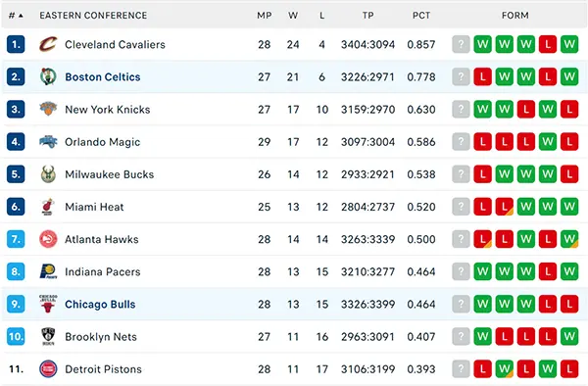This screenshot has width=588, height=386.
Task: Click the Atlanta Hawks team logo
Action: tap(48, 239)
